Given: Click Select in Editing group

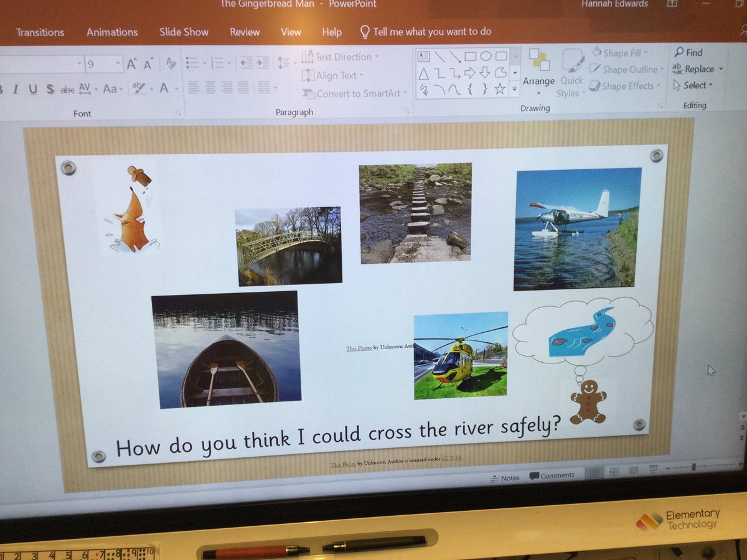Looking at the screenshot, I should coord(693,85).
